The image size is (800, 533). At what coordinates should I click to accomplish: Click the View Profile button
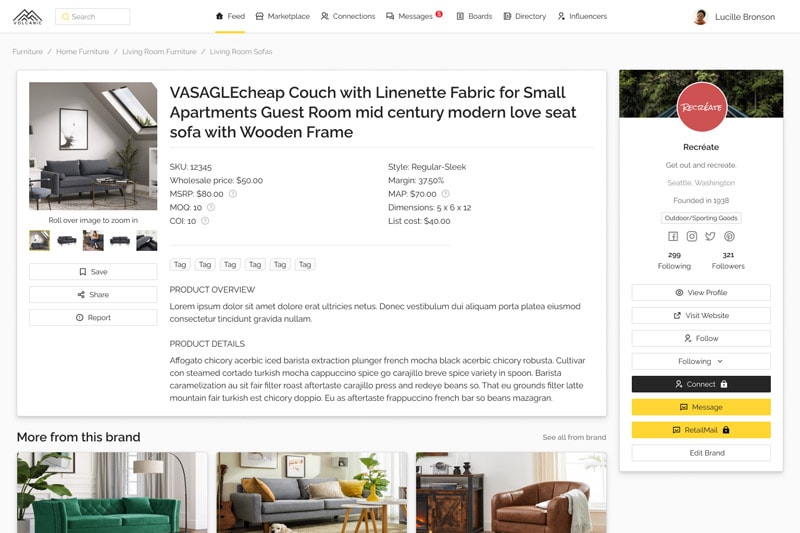(701, 293)
